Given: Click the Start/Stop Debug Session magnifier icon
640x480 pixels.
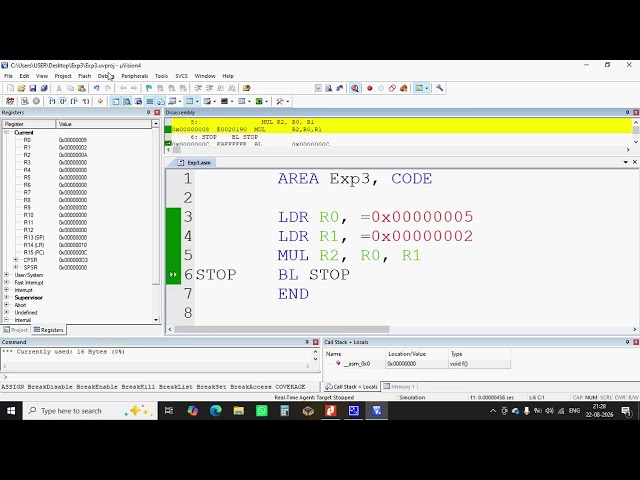Looking at the screenshot, I should click(x=355, y=88).
